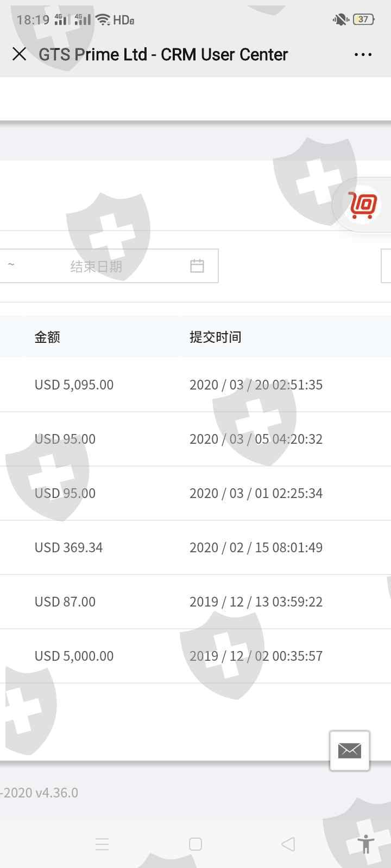Select the 金额 amount column header
This screenshot has height=868, width=391.
click(x=47, y=337)
